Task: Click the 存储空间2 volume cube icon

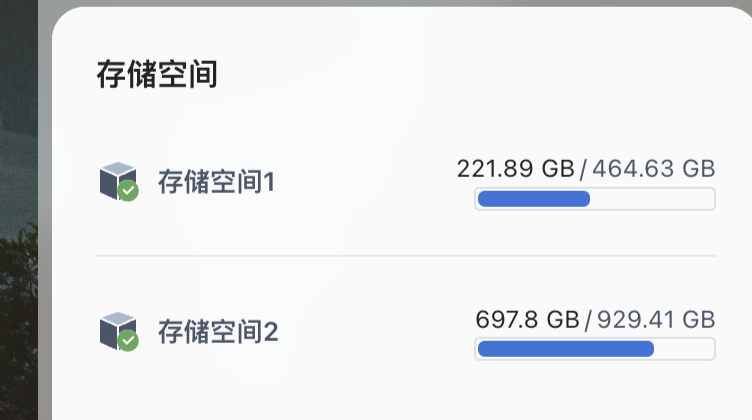Action: tap(116, 329)
